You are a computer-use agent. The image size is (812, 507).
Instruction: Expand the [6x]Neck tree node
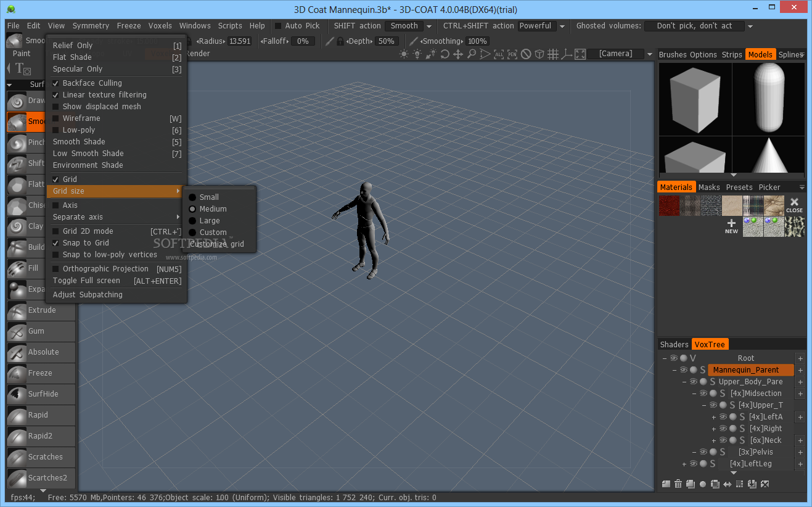[x=714, y=440]
